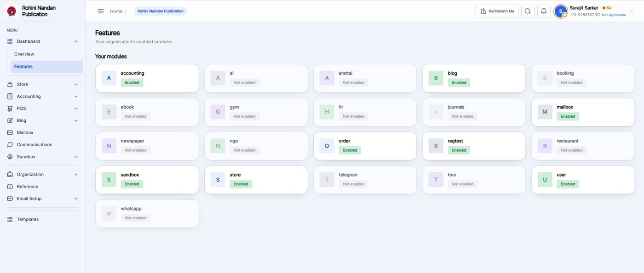Open Reference in the sidebar

(28, 187)
